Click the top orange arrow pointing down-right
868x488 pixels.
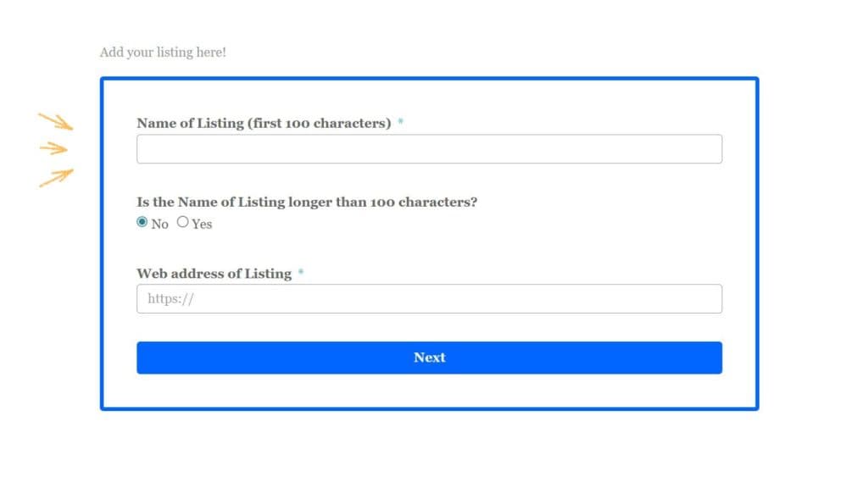[x=56, y=121]
